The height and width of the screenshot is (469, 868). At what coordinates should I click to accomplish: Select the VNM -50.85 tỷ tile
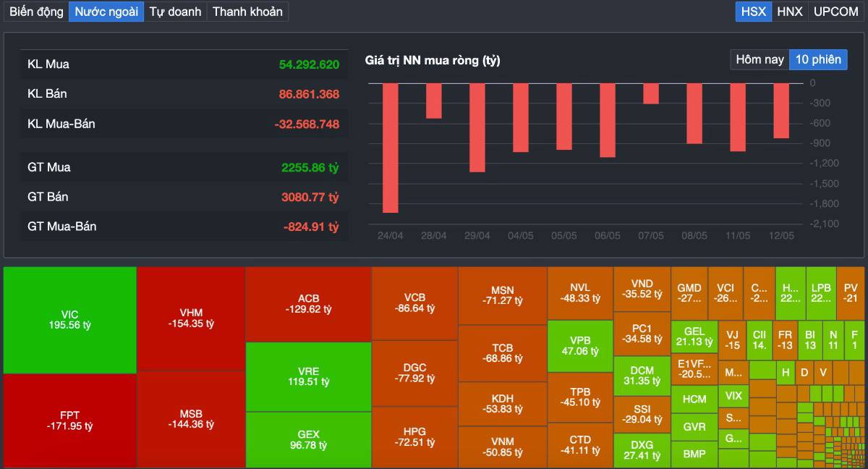[x=503, y=447]
